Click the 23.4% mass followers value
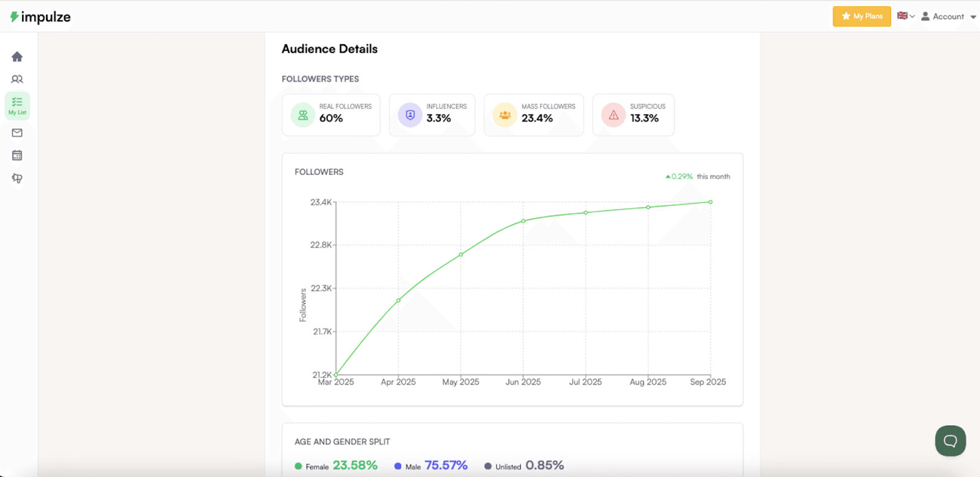 click(537, 118)
